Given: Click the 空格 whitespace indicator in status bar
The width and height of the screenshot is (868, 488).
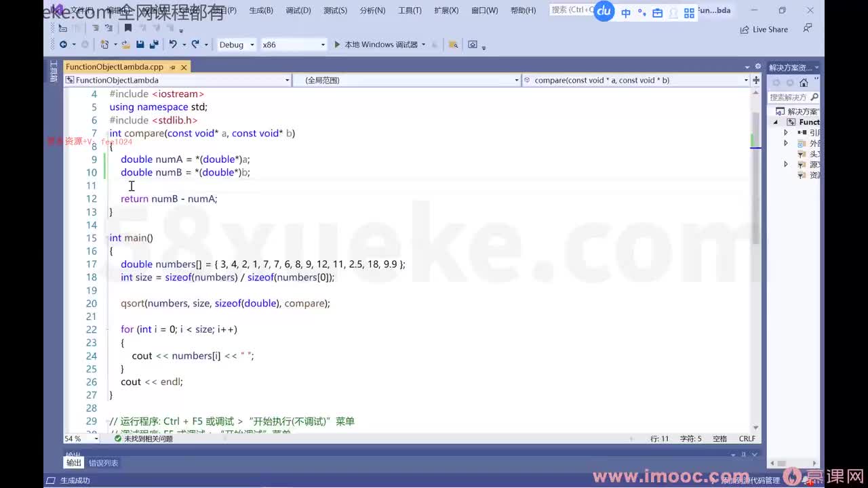Looking at the screenshot, I should point(720,439).
